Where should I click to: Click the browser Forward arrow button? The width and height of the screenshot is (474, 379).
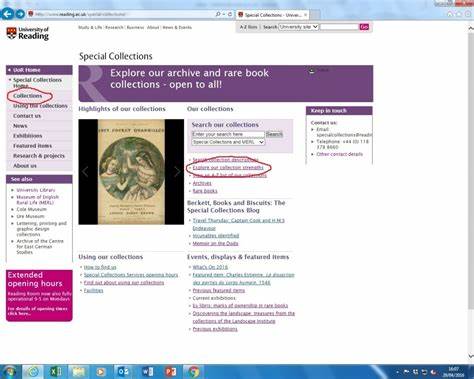pyautogui.click(x=20, y=14)
